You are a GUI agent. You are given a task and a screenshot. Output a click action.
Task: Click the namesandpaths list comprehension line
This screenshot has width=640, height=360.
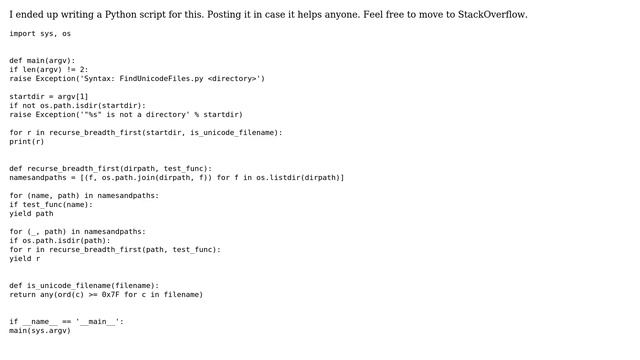pos(177,178)
